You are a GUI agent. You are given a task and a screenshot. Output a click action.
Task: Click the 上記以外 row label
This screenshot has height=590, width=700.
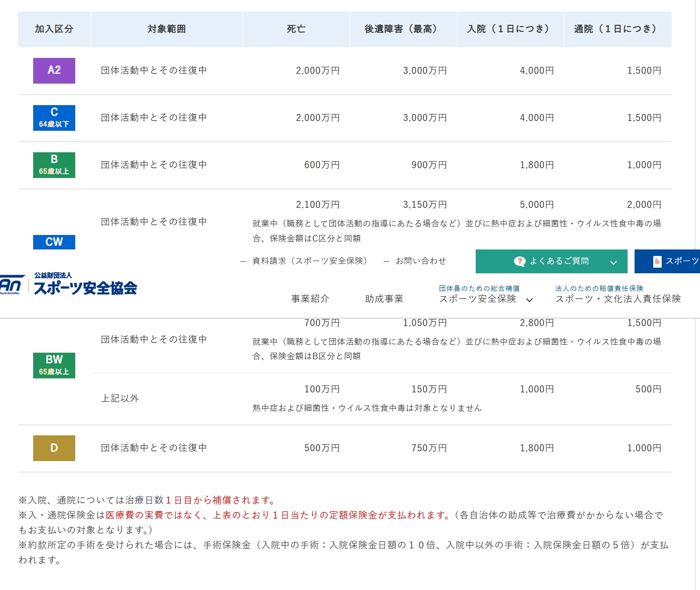click(x=120, y=398)
